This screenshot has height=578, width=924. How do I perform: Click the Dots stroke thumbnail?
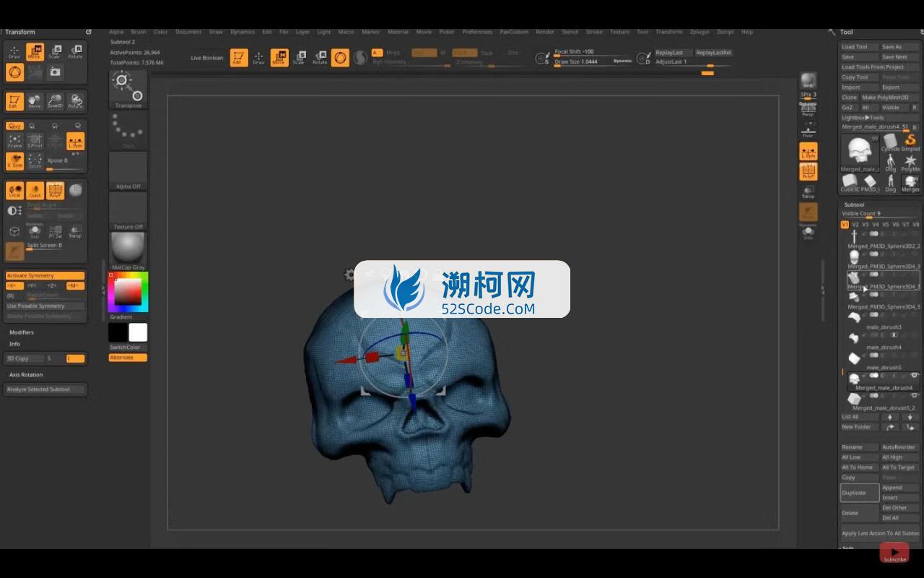pyautogui.click(x=128, y=130)
